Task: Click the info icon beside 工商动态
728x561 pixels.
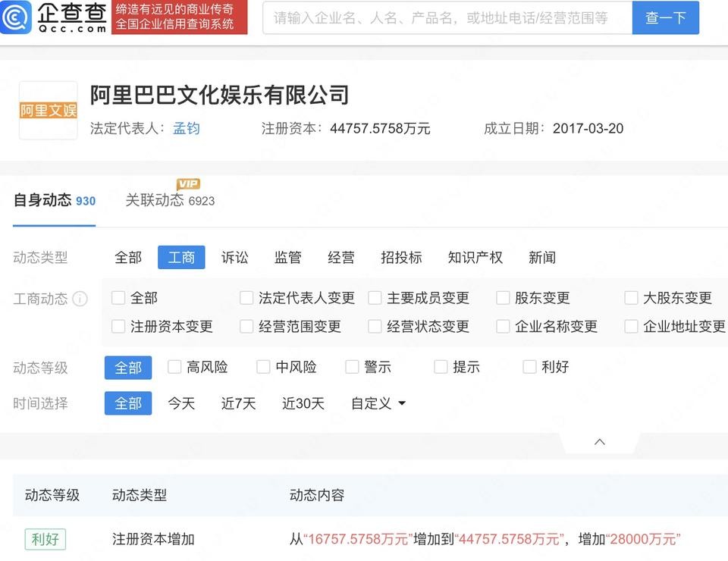Action: pyautogui.click(x=80, y=299)
